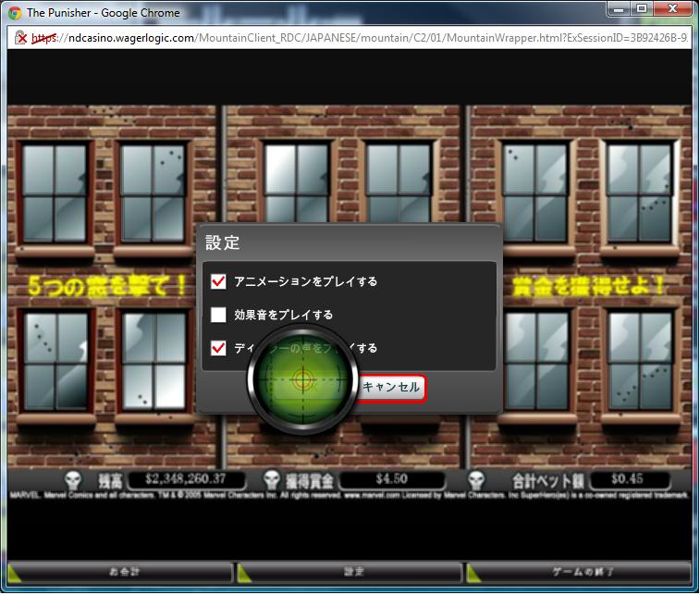Shoot the top-left window of middle building

(x=297, y=183)
